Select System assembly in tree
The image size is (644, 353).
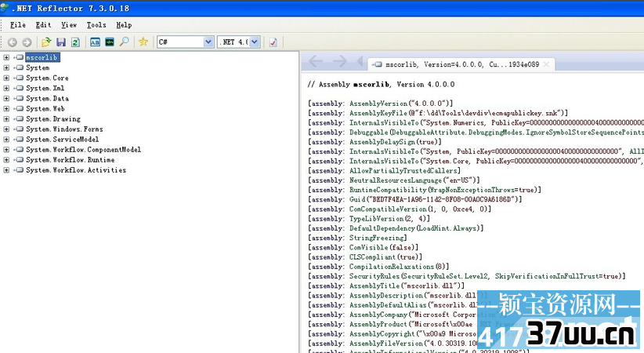(x=38, y=67)
